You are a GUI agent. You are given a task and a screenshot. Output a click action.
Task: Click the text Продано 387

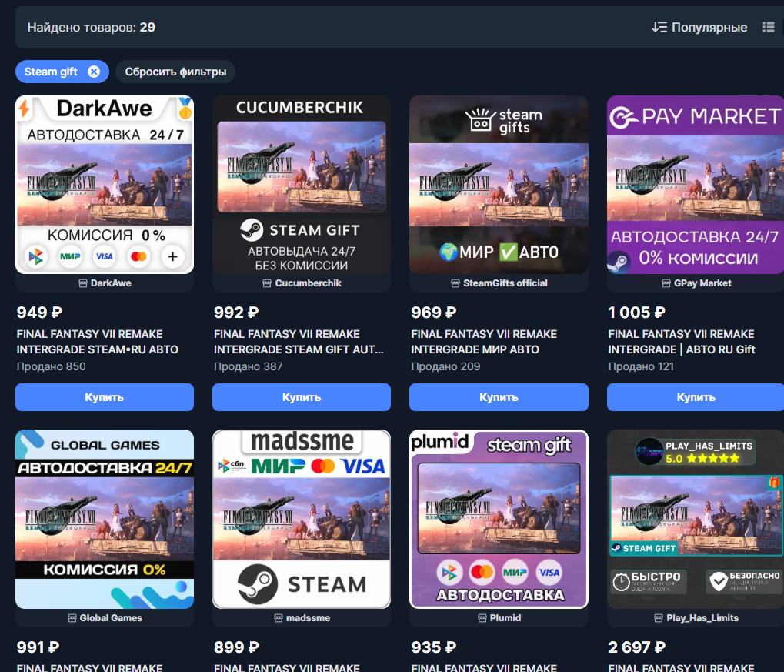[x=248, y=366]
